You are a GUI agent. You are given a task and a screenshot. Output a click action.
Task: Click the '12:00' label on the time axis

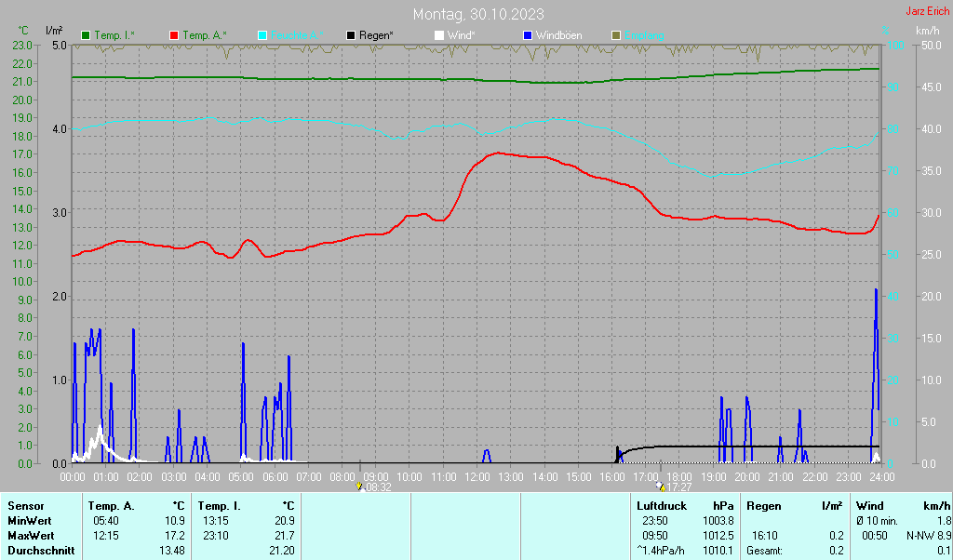[477, 477]
